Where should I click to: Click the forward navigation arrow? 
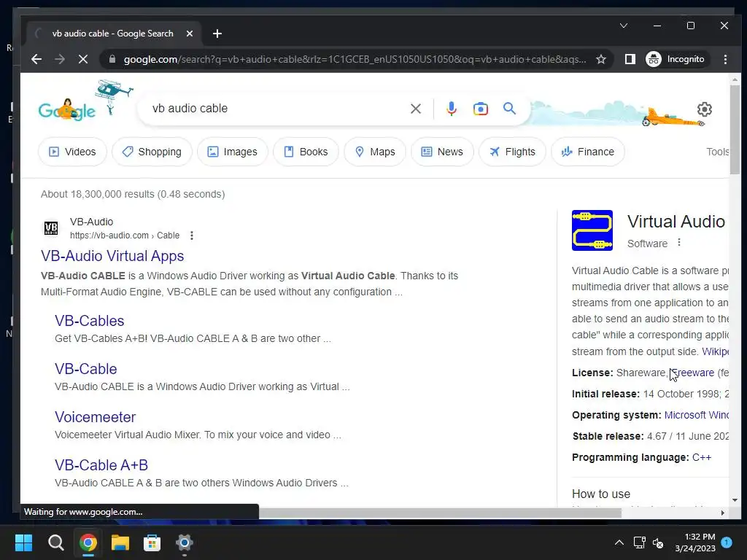60,59
